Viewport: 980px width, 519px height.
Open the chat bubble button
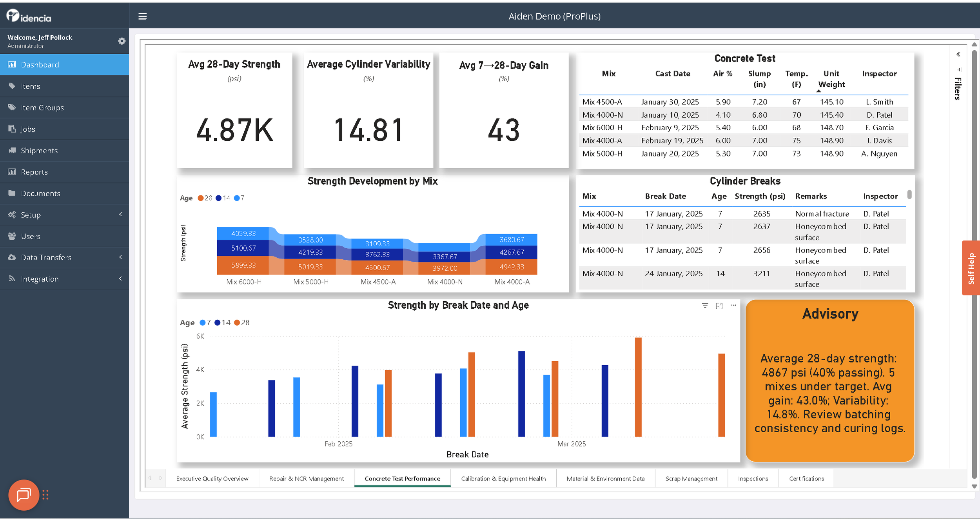click(24, 495)
